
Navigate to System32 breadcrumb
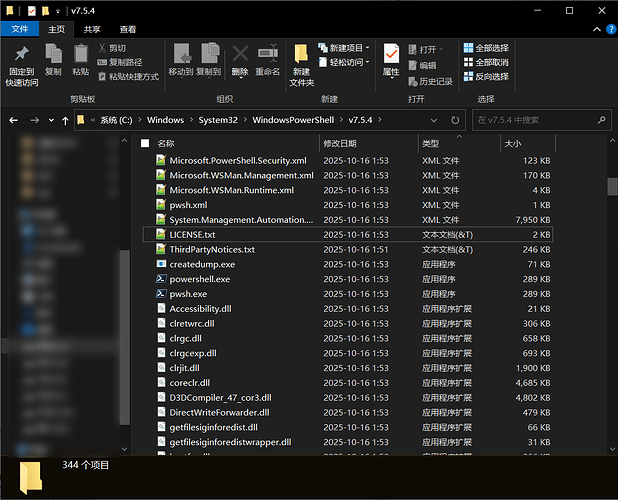tap(218, 120)
